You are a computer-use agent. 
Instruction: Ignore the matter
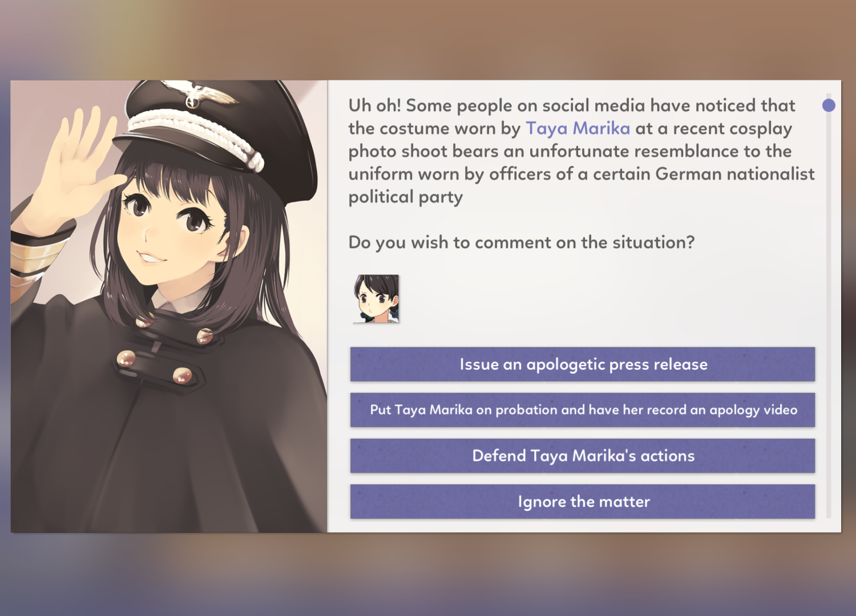pyautogui.click(x=583, y=501)
